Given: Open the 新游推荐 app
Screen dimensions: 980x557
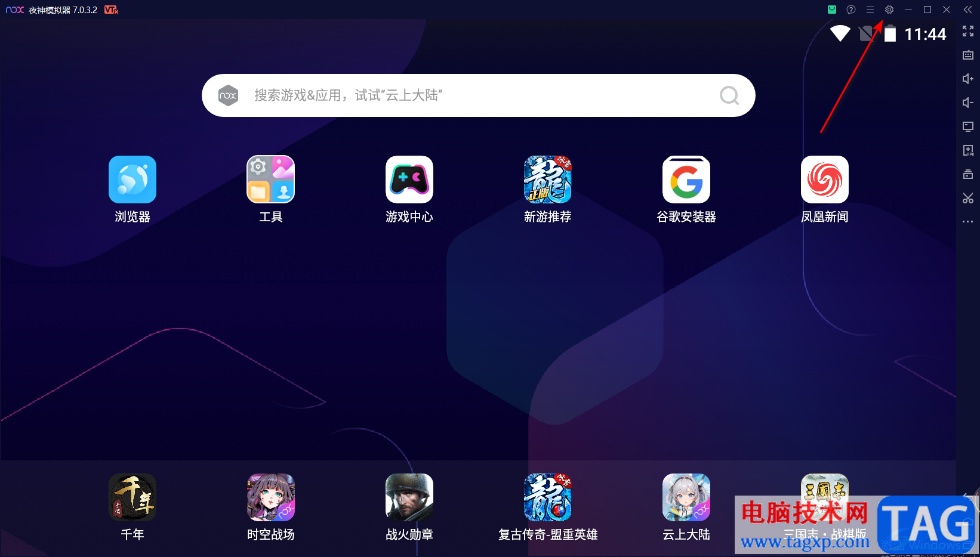Looking at the screenshot, I should click(548, 190).
